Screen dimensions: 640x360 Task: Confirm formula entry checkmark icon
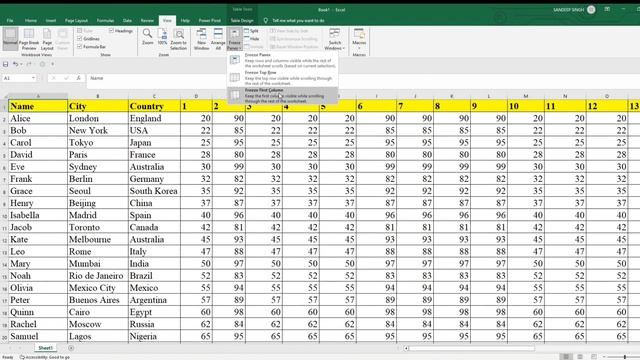pos(66,78)
